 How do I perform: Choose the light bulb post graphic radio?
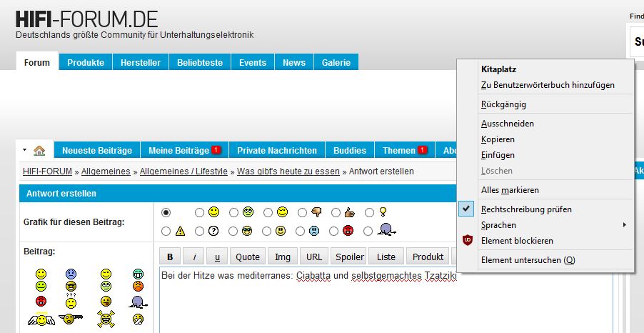(370, 212)
